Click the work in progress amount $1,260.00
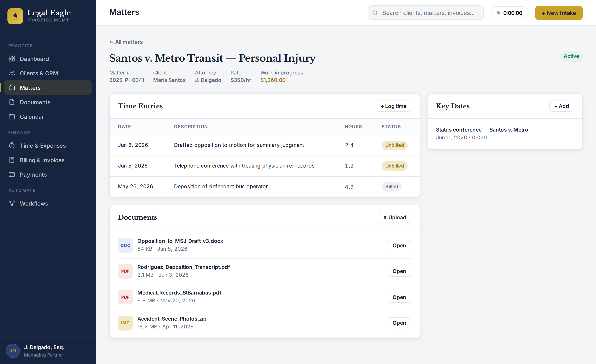 click(x=273, y=80)
